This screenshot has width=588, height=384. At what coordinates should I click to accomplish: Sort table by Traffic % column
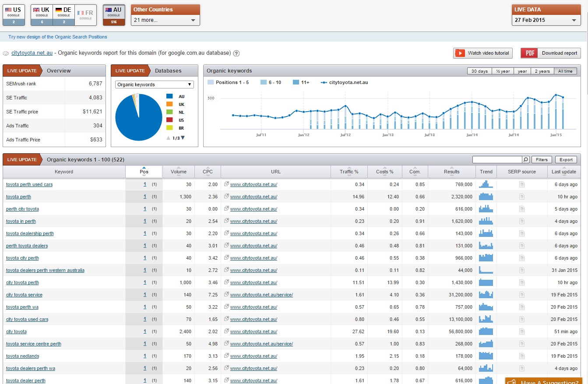(x=349, y=172)
